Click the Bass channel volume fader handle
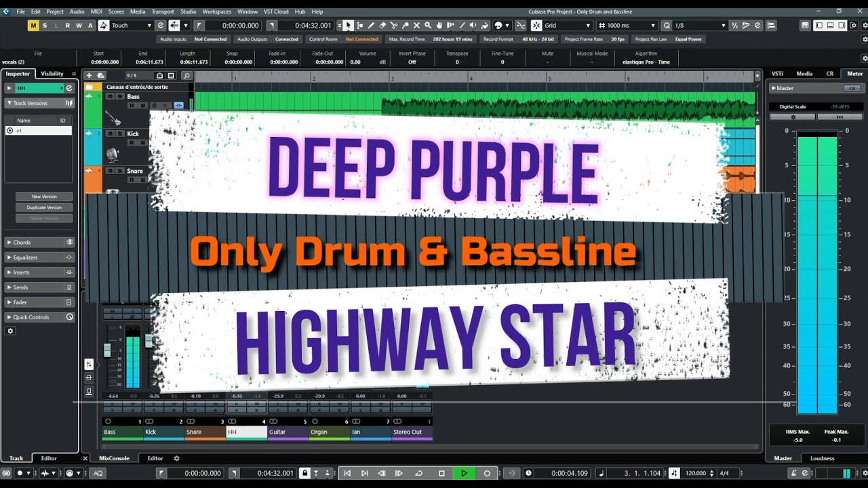 [106, 350]
